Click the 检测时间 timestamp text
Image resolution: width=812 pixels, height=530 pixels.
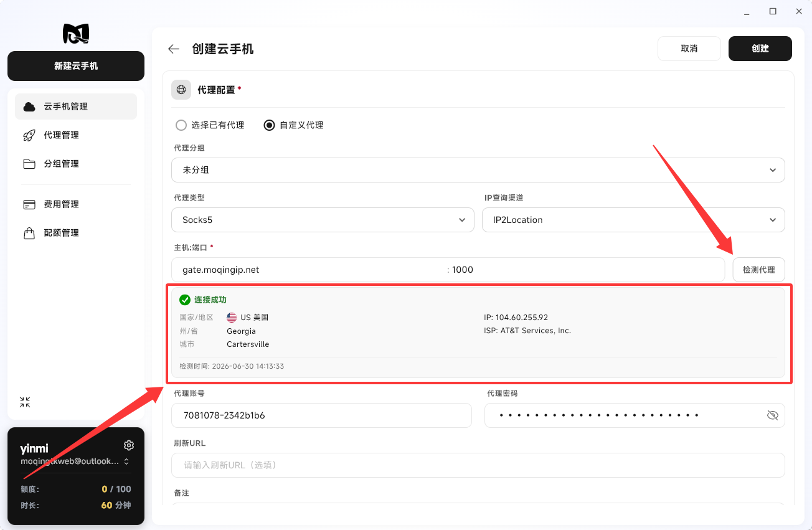pos(232,366)
